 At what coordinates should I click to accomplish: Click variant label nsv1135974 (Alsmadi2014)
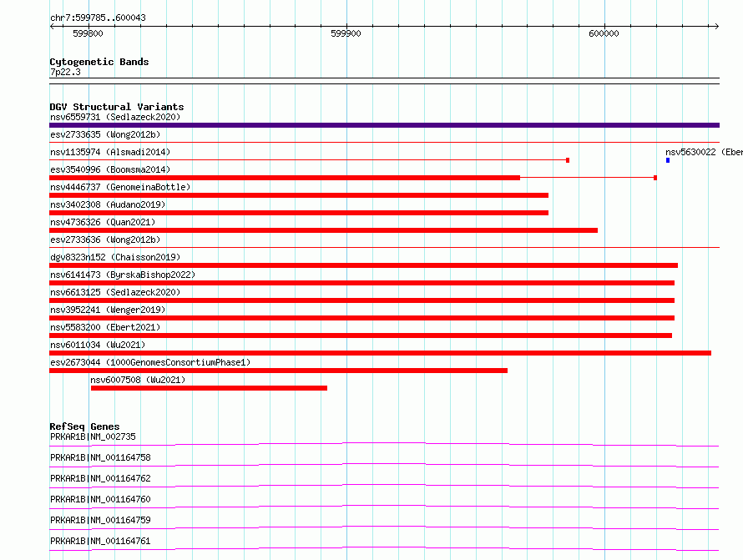pos(110,152)
